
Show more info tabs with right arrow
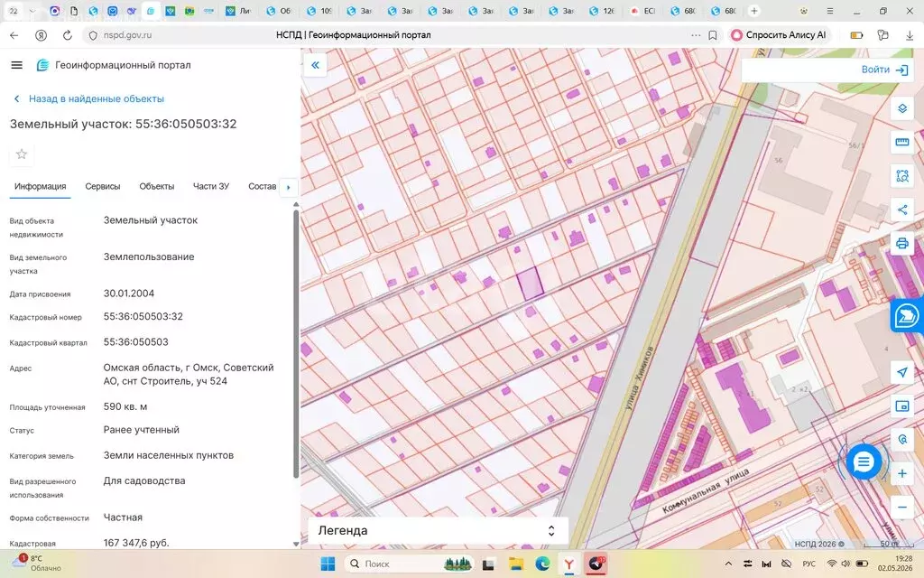(x=288, y=187)
